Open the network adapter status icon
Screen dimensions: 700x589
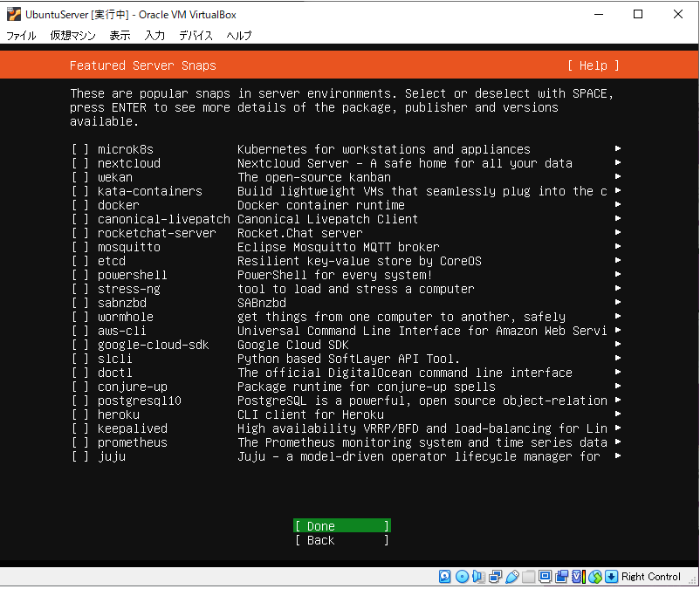coord(495,577)
